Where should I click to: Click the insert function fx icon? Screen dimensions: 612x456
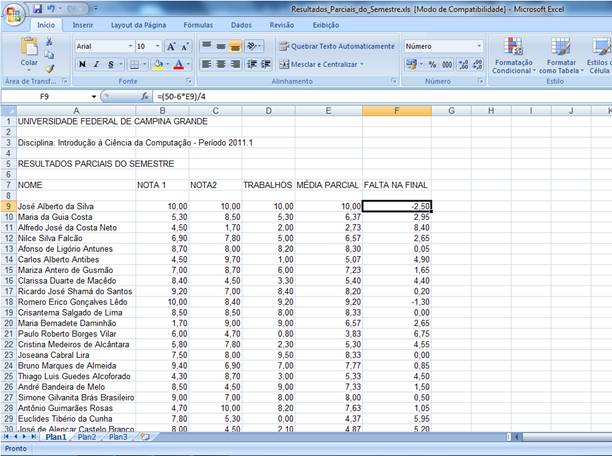pyautogui.click(x=145, y=96)
